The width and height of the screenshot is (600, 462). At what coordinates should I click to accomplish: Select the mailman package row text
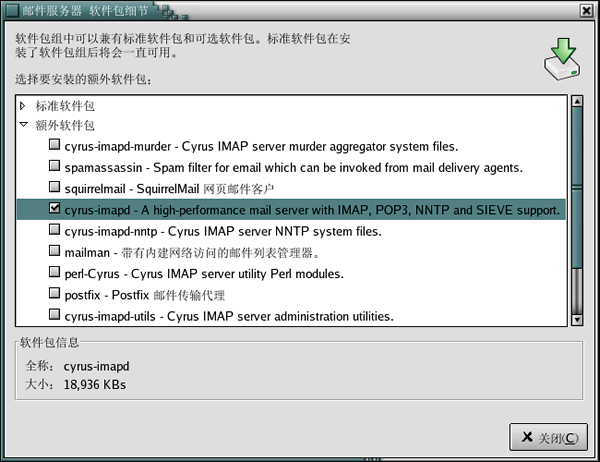[192, 253]
